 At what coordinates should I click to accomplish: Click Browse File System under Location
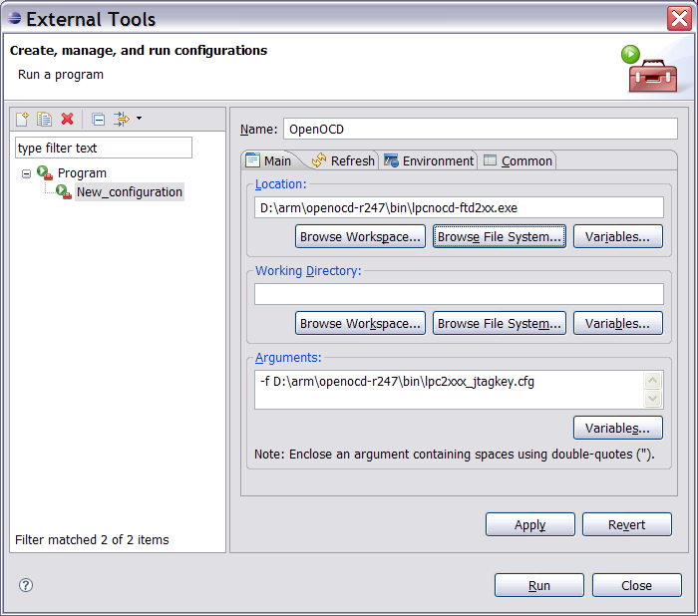point(500,236)
